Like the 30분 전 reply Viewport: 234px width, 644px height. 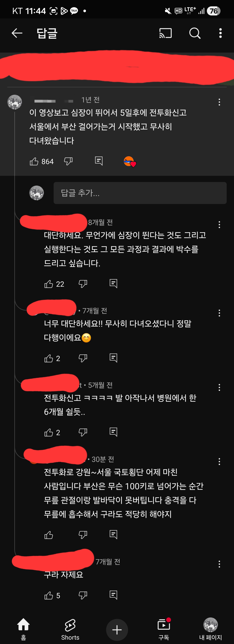click(x=48, y=535)
